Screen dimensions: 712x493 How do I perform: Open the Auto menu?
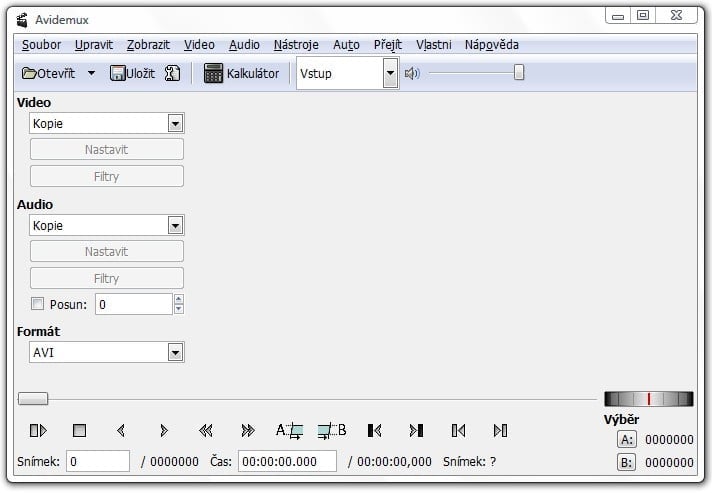pyautogui.click(x=346, y=45)
